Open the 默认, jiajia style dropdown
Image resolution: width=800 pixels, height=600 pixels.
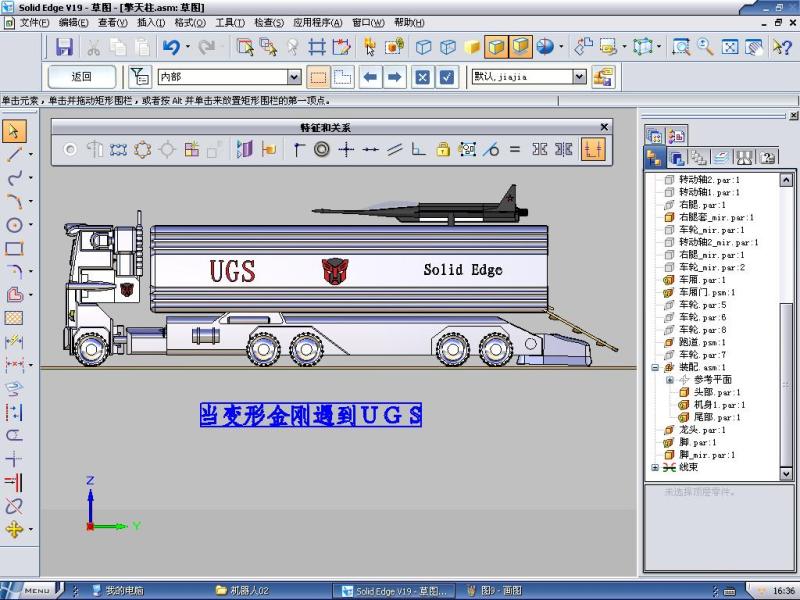(x=579, y=77)
